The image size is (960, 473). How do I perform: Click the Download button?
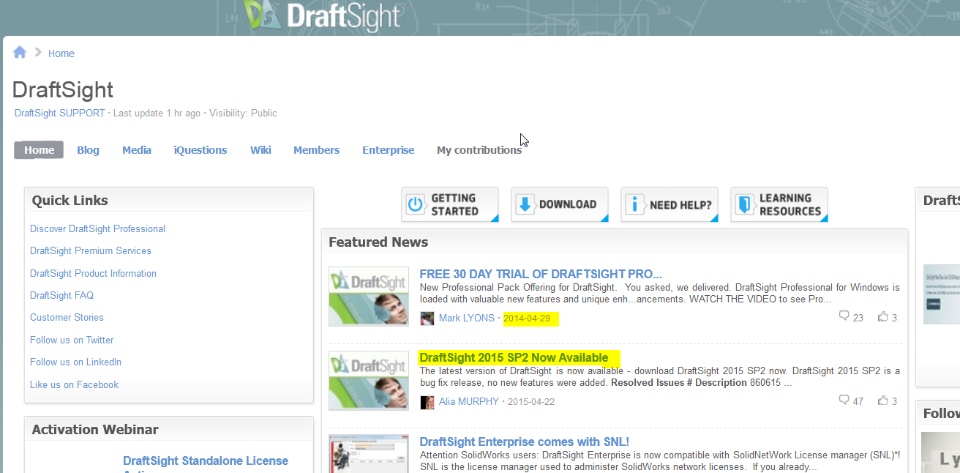pyautogui.click(x=560, y=204)
